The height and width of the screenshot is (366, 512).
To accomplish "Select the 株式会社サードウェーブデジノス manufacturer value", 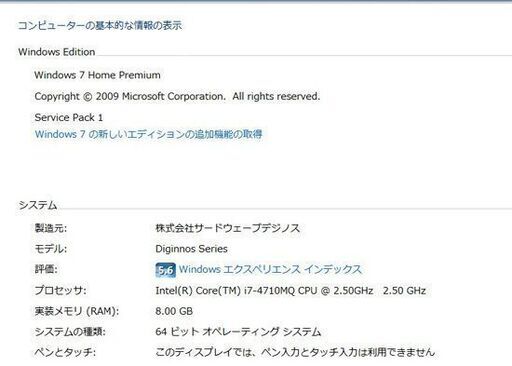I will tap(228, 228).
